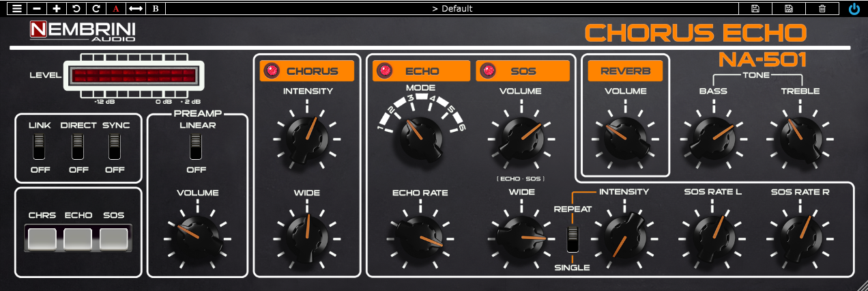Screen dimensions: 868x291
Task: Click the TREBLE tone knob
Action: coord(801,139)
